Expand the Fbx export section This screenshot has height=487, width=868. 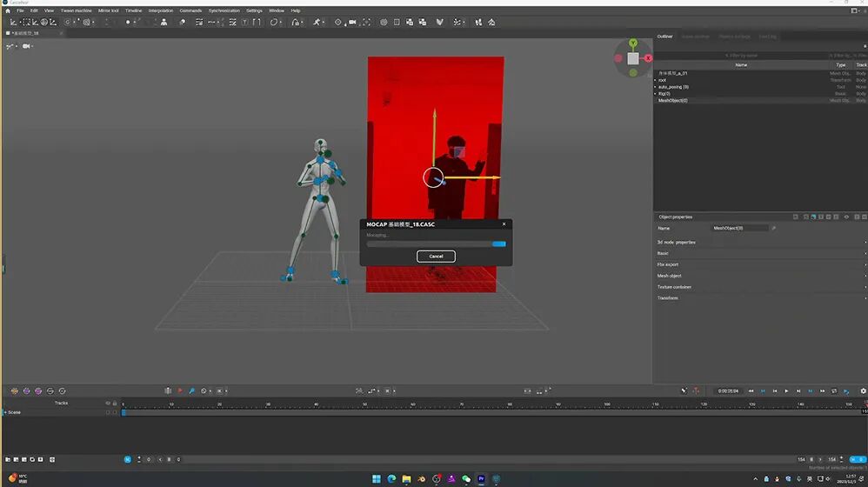click(x=668, y=264)
